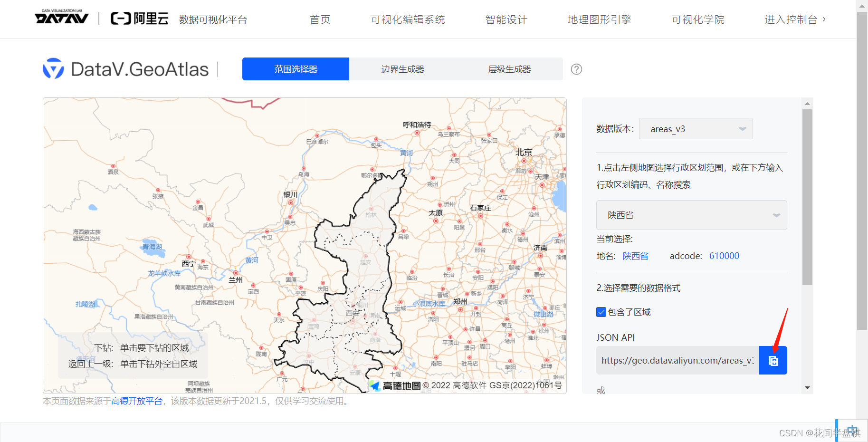Image resolution: width=868 pixels, height=442 pixels.
Task: Open the 地理图形引擎 menu
Action: (599, 19)
